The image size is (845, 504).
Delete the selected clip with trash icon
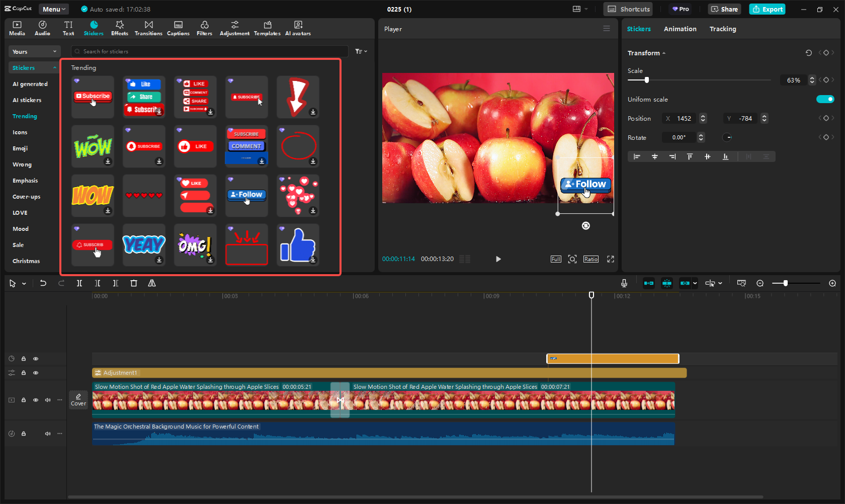[x=134, y=283]
